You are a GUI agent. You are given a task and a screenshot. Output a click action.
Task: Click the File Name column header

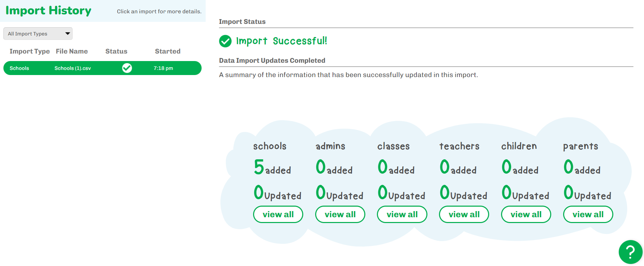72,51
